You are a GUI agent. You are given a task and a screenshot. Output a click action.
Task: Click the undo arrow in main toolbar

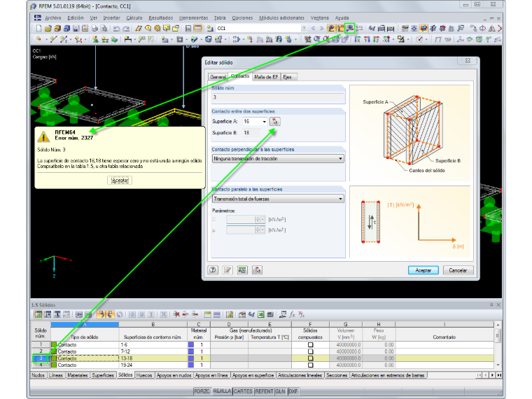pos(116,29)
